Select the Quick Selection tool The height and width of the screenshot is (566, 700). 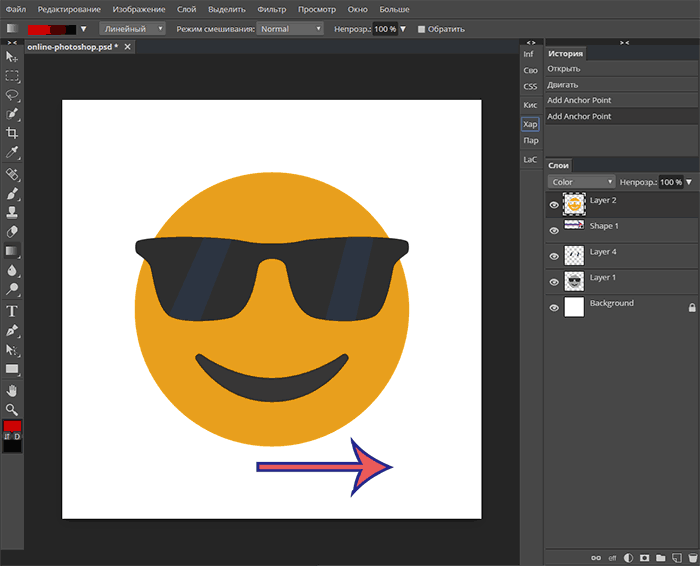pyautogui.click(x=12, y=114)
